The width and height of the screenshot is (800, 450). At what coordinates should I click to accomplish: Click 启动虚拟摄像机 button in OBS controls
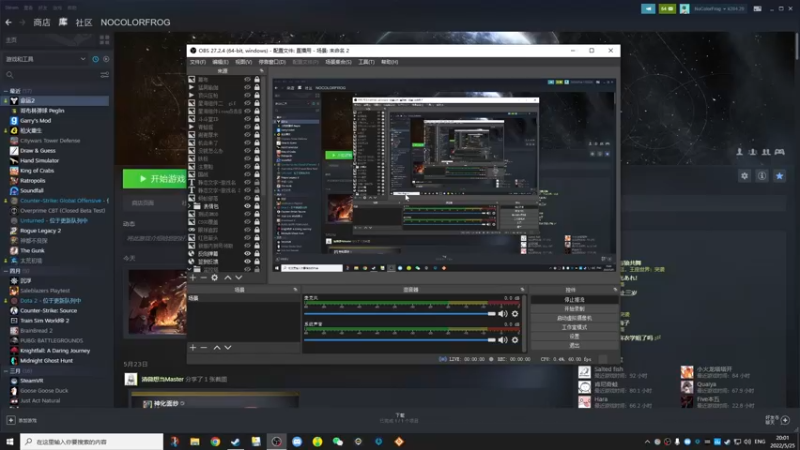point(574,318)
